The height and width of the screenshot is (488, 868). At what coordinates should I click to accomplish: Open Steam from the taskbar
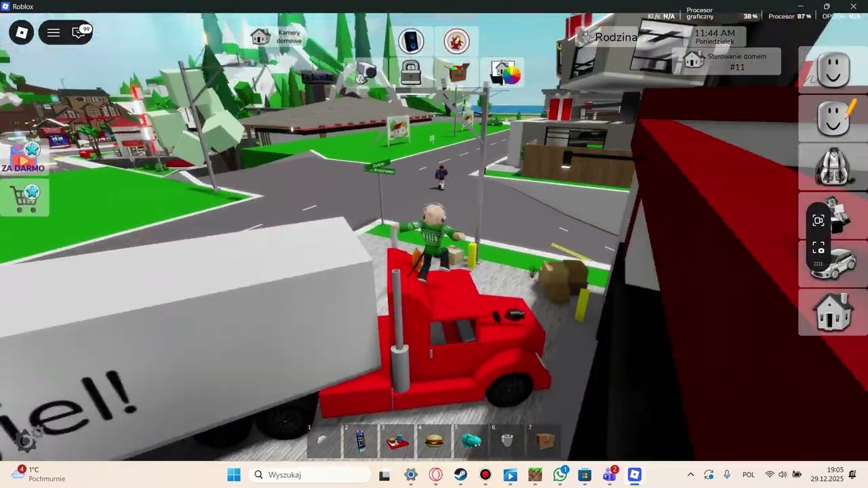(460, 474)
